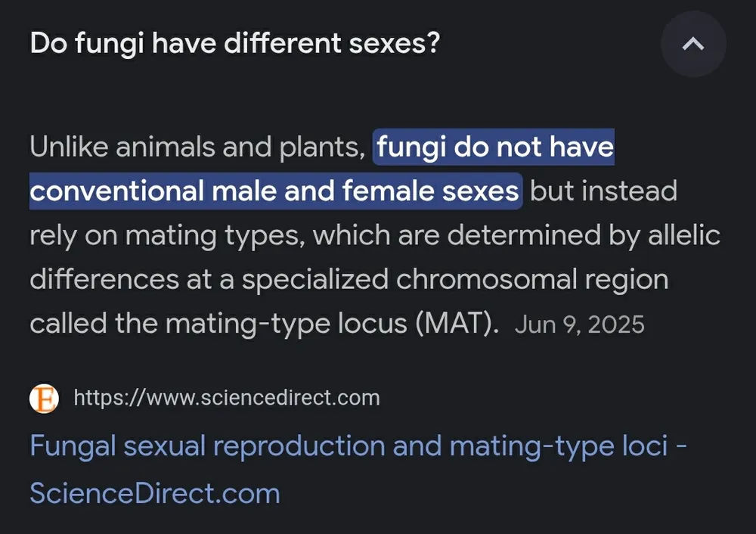The image size is (756, 534).
Task: Click the word "Fungal" in the link title
Action: click(x=73, y=446)
